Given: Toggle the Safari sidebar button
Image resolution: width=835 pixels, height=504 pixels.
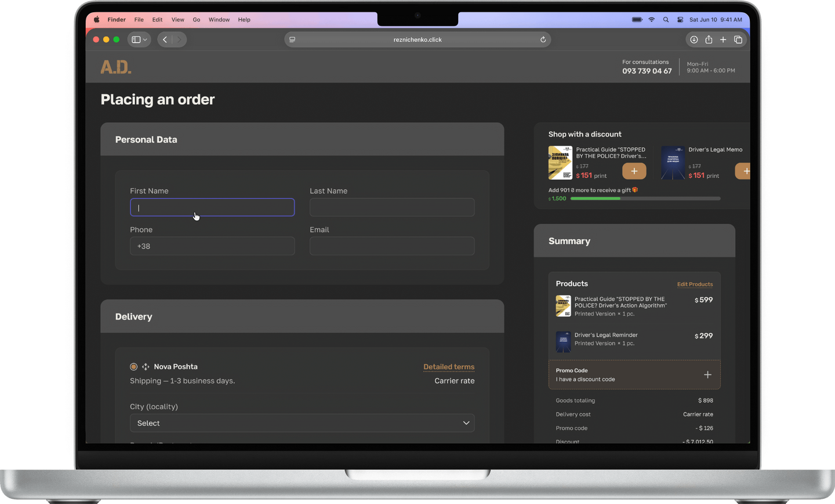Looking at the screenshot, I should [136, 39].
